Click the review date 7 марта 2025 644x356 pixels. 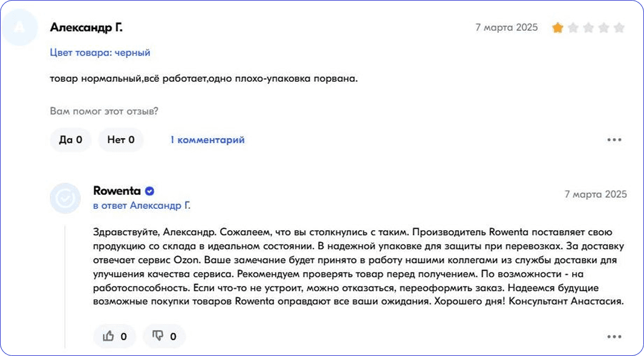[507, 27]
